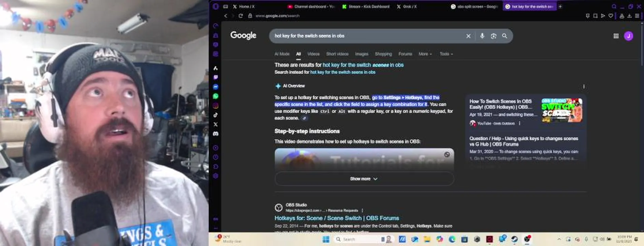Click the magnifier search submit icon
644x246 pixels.
[504, 36]
